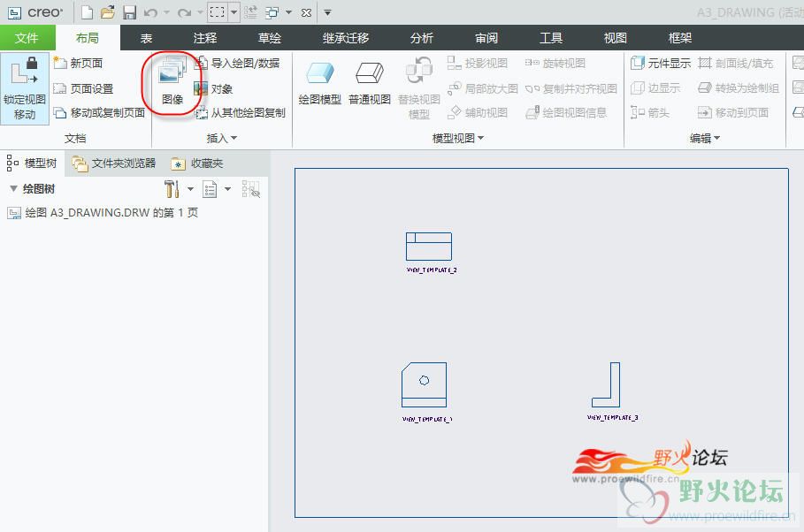The height and width of the screenshot is (532, 804).
Task: Save the drawing with the floppy disk icon
Action: pos(130,12)
